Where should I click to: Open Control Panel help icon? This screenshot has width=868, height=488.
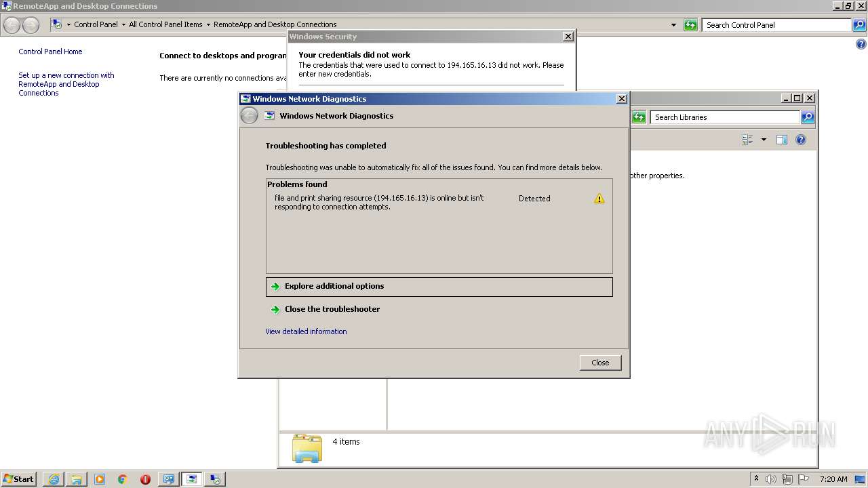click(861, 45)
